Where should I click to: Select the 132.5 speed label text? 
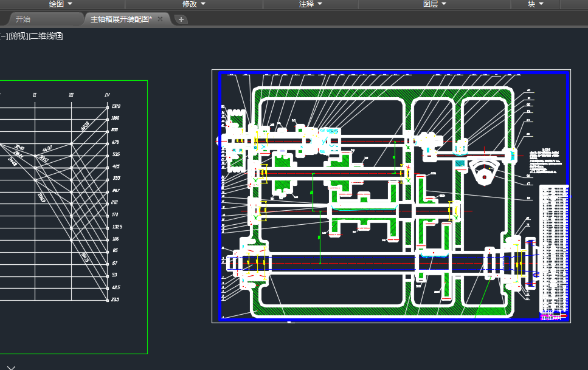(117, 227)
